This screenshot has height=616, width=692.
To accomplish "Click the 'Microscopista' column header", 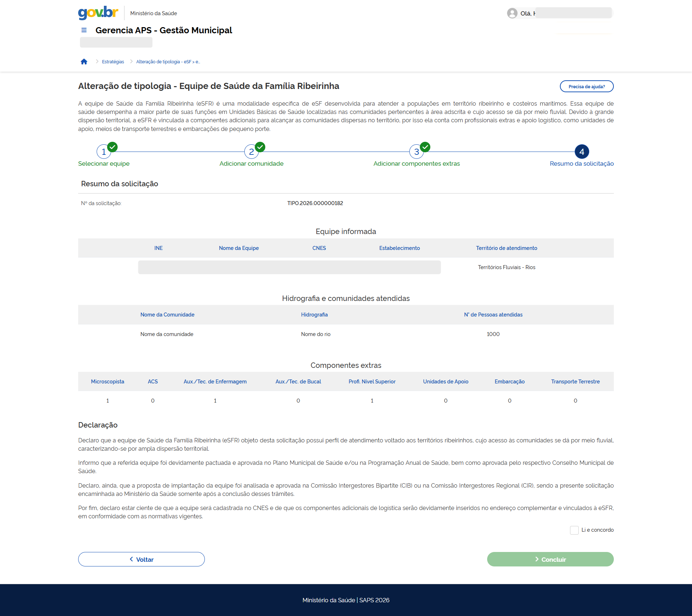I will pyautogui.click(x=107, y=382).
